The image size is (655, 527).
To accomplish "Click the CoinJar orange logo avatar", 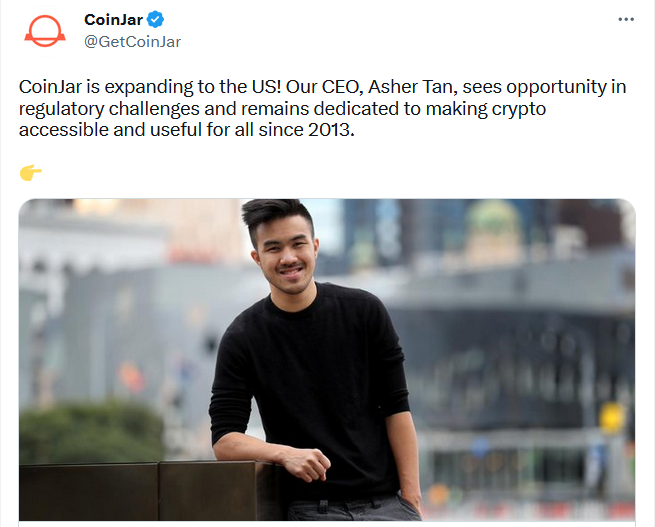I will pos(44,31).
